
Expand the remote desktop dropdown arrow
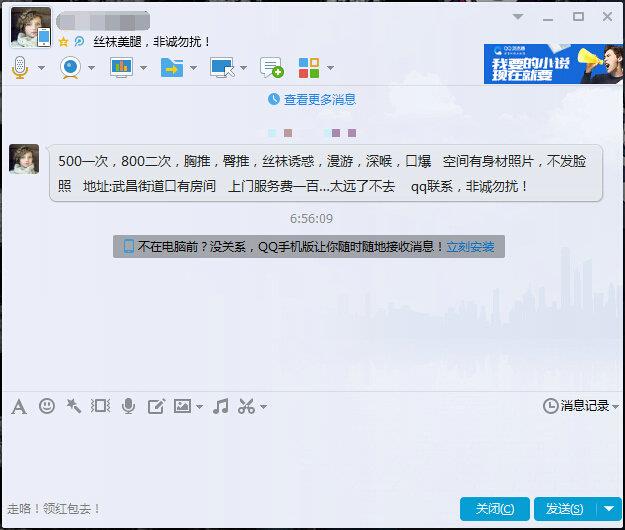(244, 68)
